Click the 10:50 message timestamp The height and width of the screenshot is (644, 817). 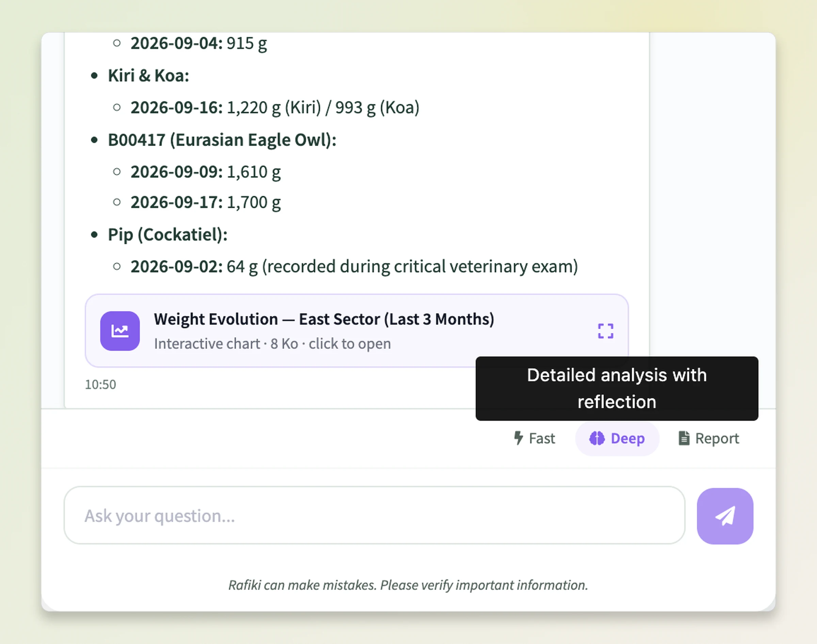(100, 385)
